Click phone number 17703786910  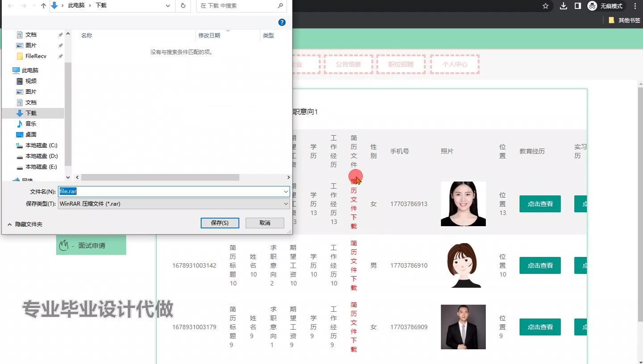[409, 265]
